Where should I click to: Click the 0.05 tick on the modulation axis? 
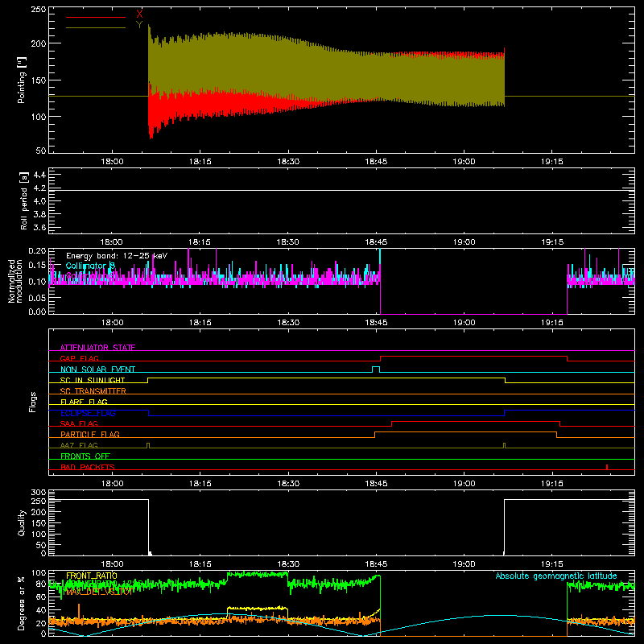click(x=37, y=297)
